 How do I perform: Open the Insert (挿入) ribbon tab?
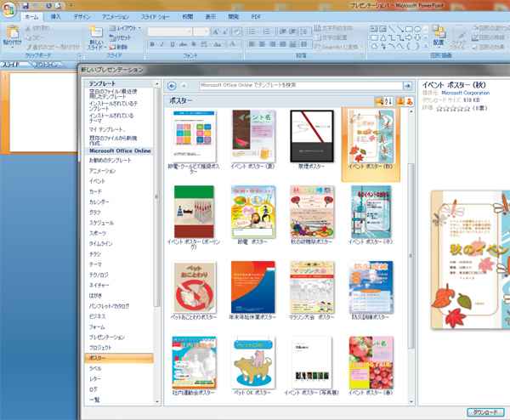55,17
